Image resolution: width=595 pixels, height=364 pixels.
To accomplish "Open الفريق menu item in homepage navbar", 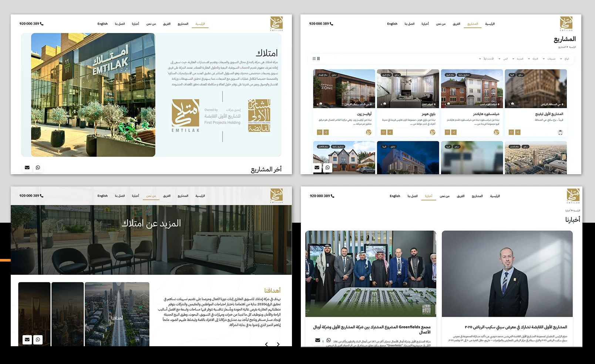I will click(167, 24).
